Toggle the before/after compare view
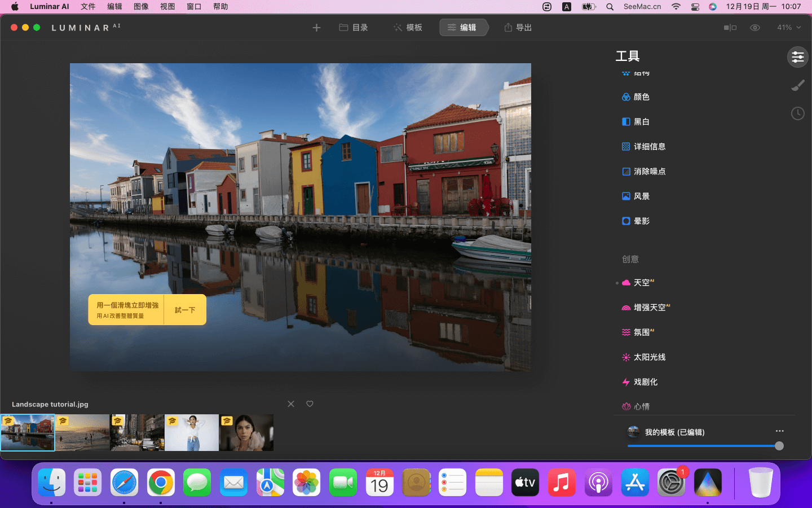Viewport: 812px width, 508px height. (x=730, y=28)
